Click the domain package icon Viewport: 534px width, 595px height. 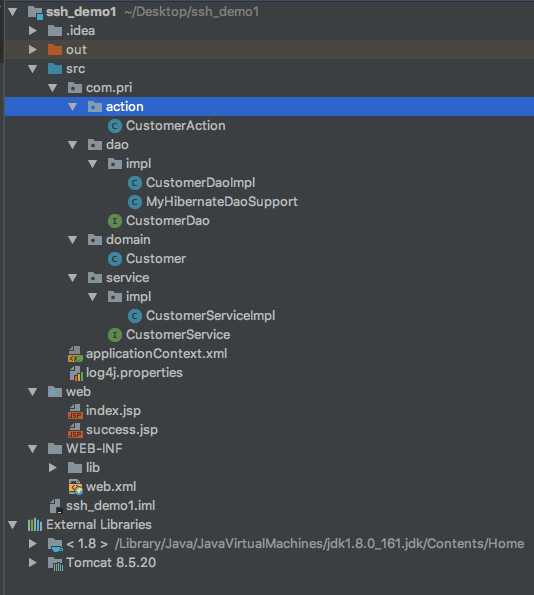coord(95,240)
